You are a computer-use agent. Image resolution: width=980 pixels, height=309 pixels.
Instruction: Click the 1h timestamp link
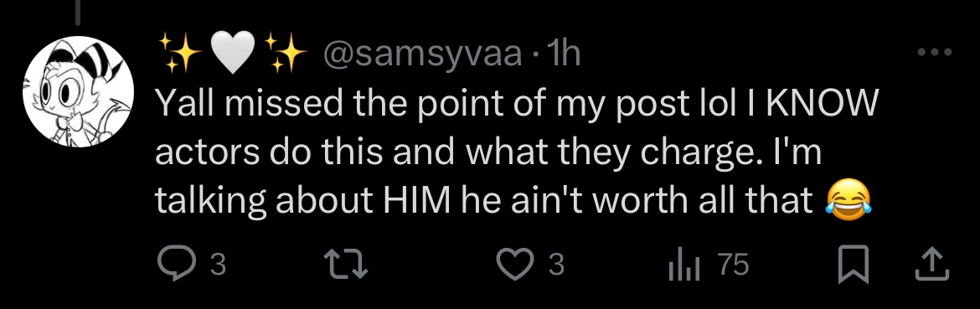[564, 54]
